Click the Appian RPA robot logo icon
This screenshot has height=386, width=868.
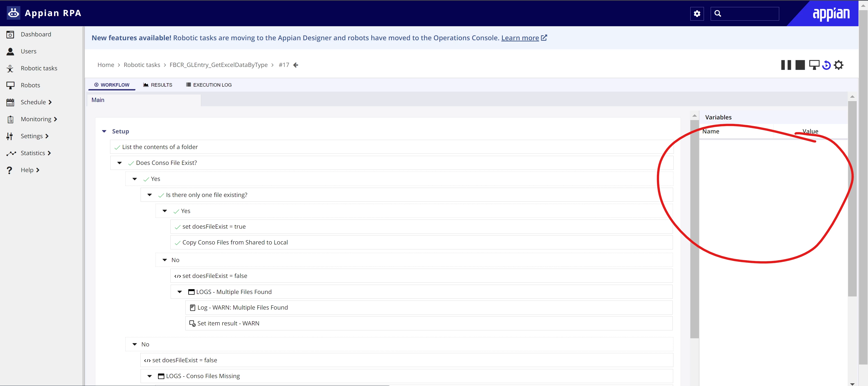(14, 13)
